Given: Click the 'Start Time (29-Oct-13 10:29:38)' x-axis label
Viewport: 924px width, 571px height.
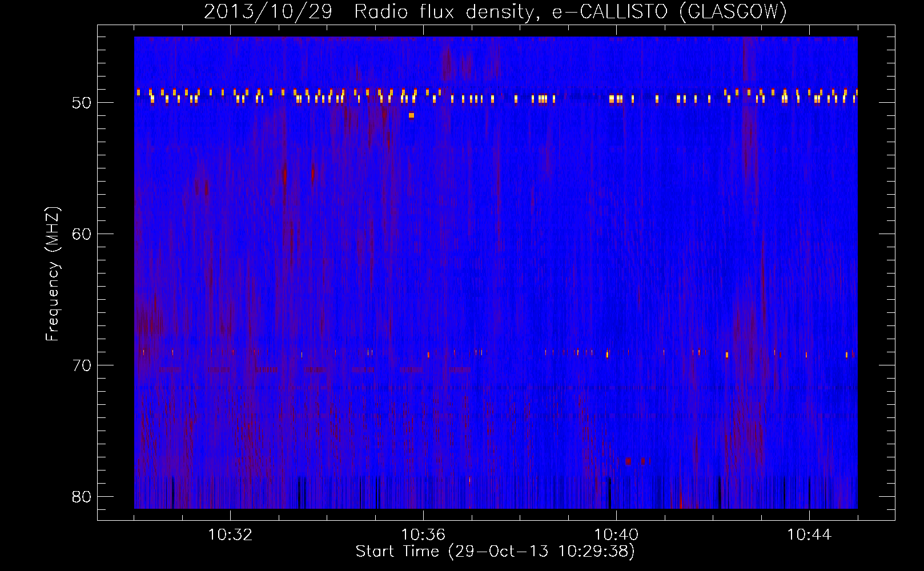Looking at the screenshot, I should click(495, 552).
